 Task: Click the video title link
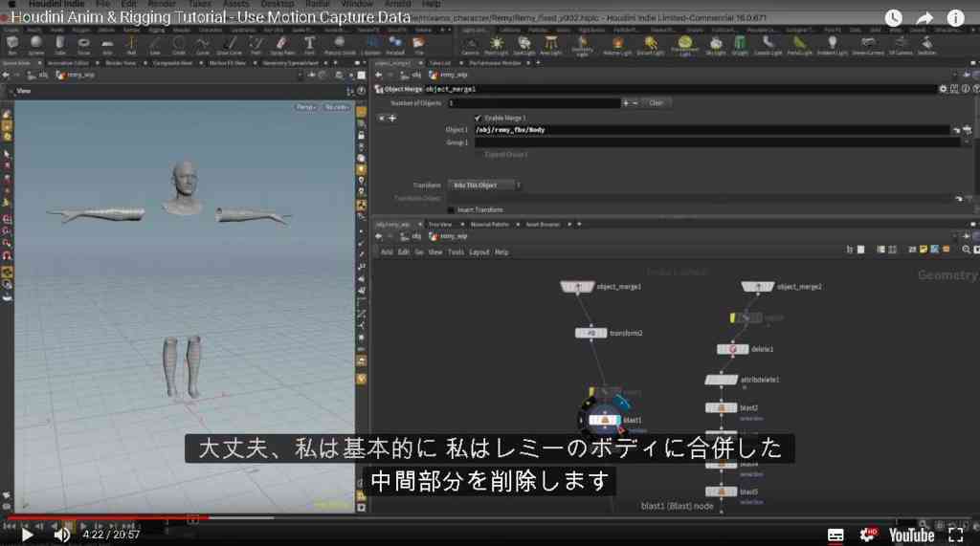click(211, 17)
